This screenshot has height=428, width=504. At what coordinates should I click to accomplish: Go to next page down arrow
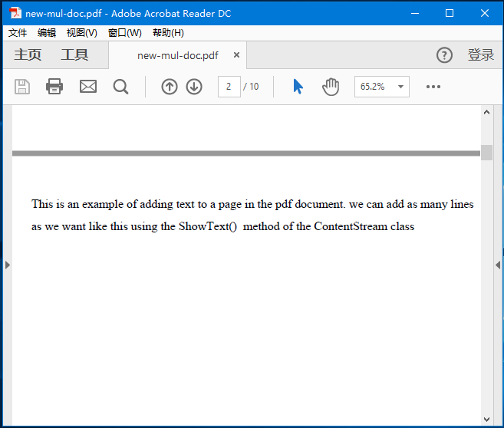click(x=194, y=87)
